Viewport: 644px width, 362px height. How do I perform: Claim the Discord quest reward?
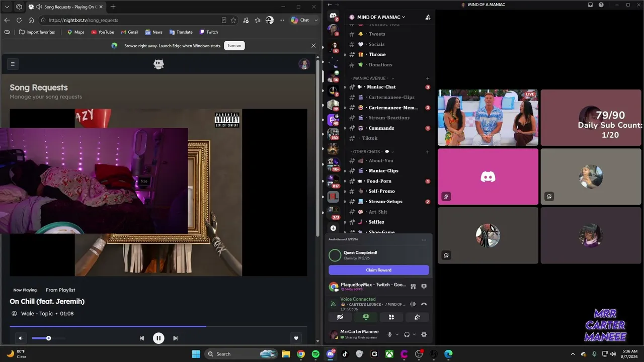pyautogui.click(x=379, y=270)
